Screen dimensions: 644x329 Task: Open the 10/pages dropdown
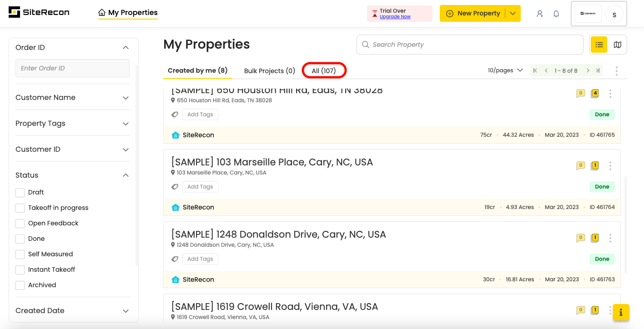click(505, 70)
